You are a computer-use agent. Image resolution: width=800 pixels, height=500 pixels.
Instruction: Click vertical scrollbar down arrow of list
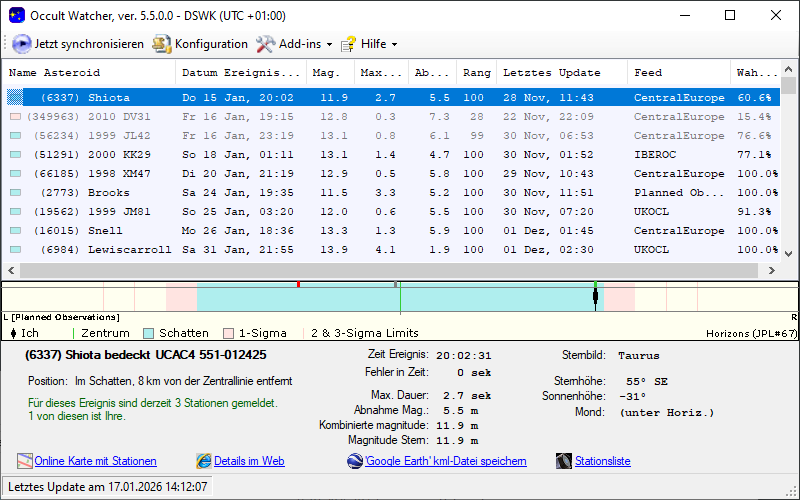click(788, 254)
